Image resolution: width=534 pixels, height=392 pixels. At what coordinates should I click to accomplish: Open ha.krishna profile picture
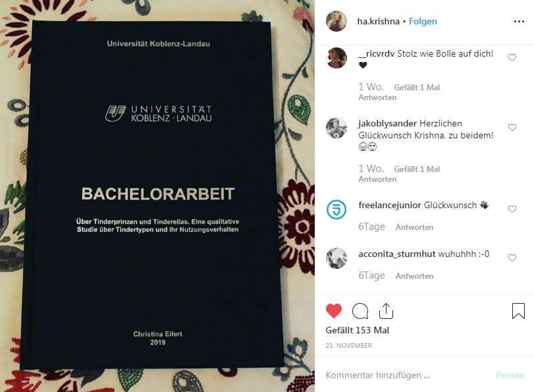(336, 21)
